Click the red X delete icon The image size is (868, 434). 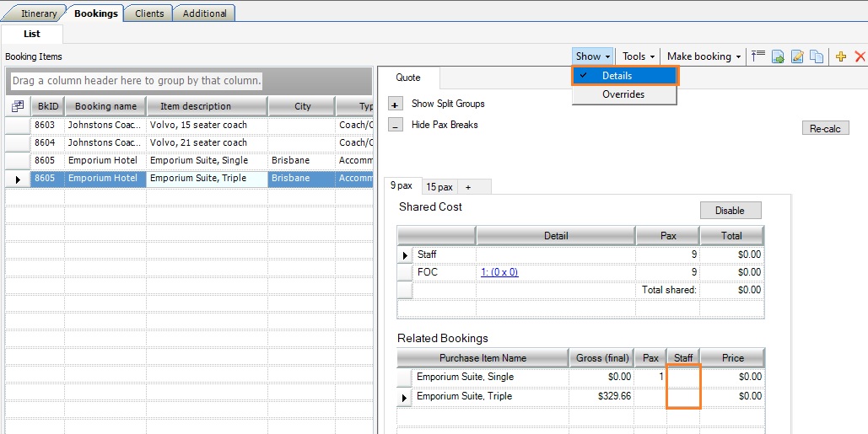pyautogui.click(x=860, y=56)
